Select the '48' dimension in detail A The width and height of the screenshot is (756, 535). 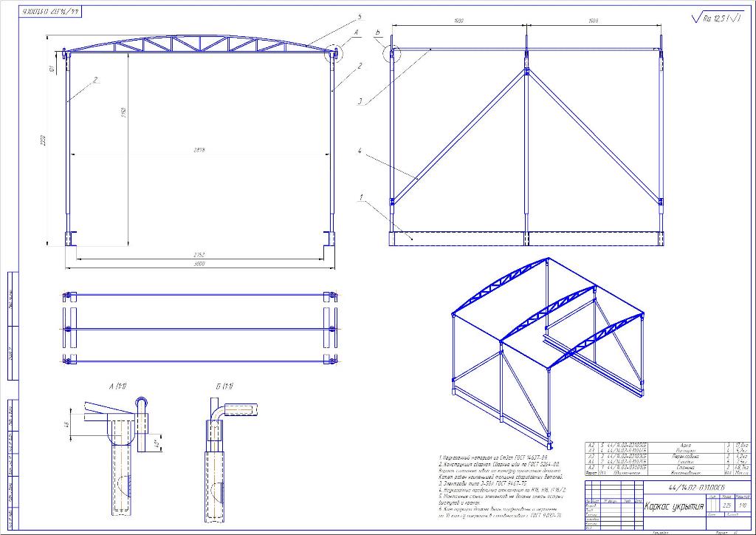tap(66, 424)
